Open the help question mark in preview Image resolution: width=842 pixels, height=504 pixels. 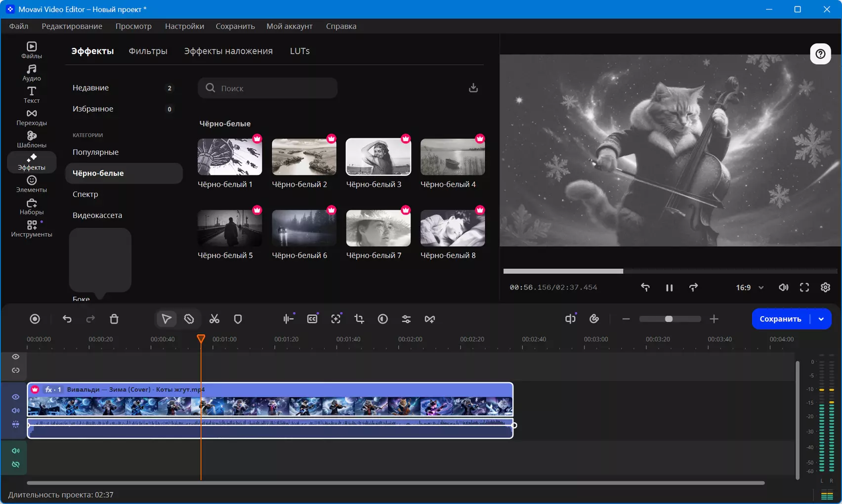tap(820, 54)
